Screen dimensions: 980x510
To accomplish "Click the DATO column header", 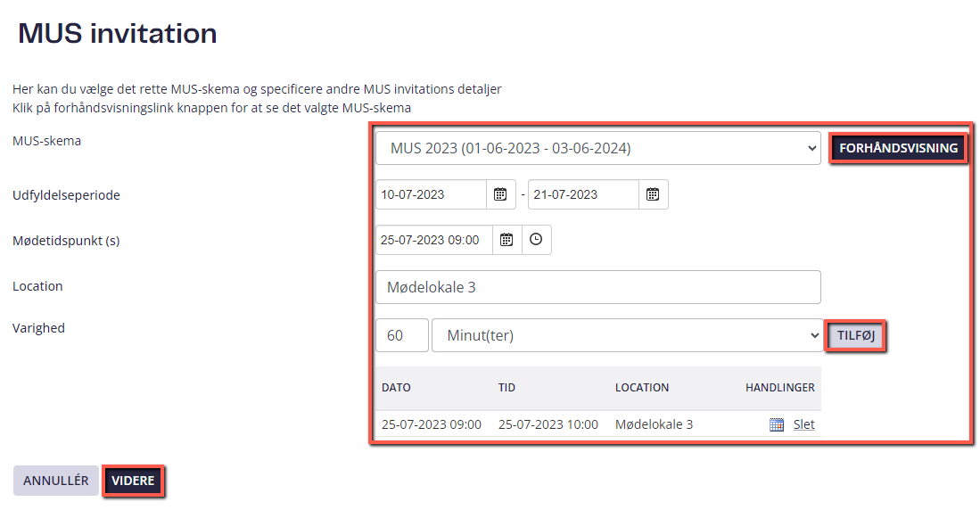I will click(x=396, y=388).
